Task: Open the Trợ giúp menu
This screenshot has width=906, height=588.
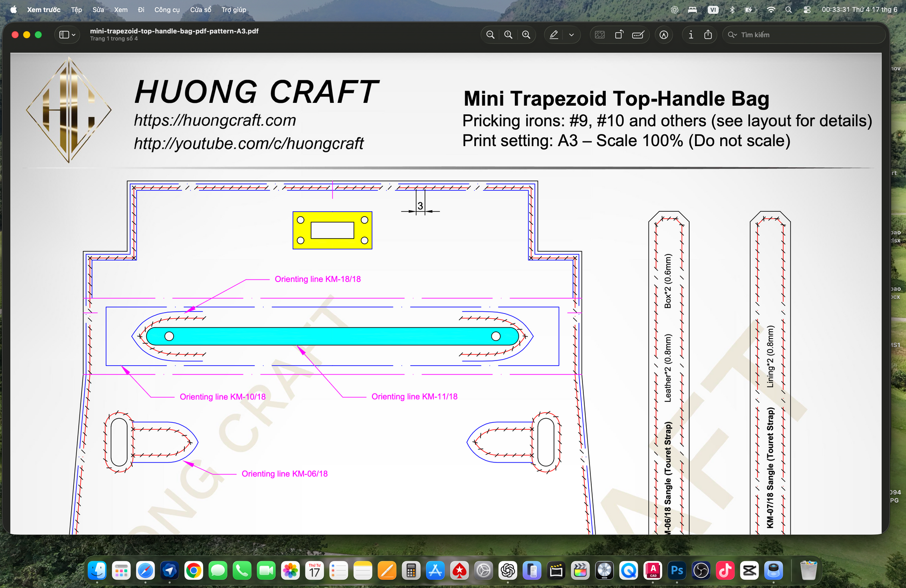Action: click(x=234, y=10)
